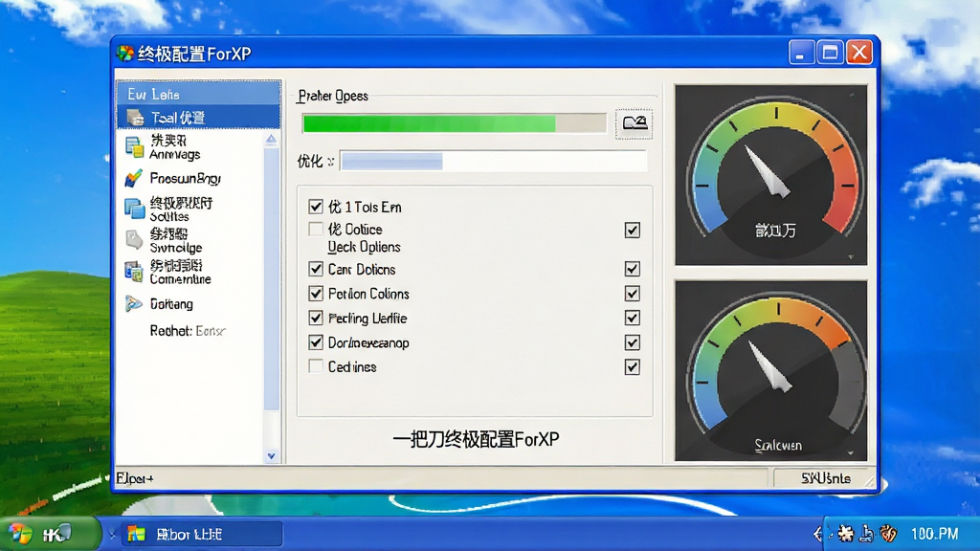Click the drive icon in the selected Teal row
980x551 pixels.
tap(135, 118)
